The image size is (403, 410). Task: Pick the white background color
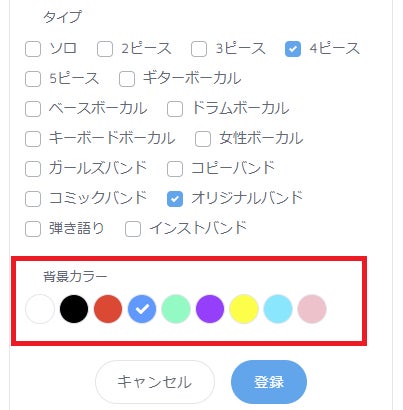40,309
